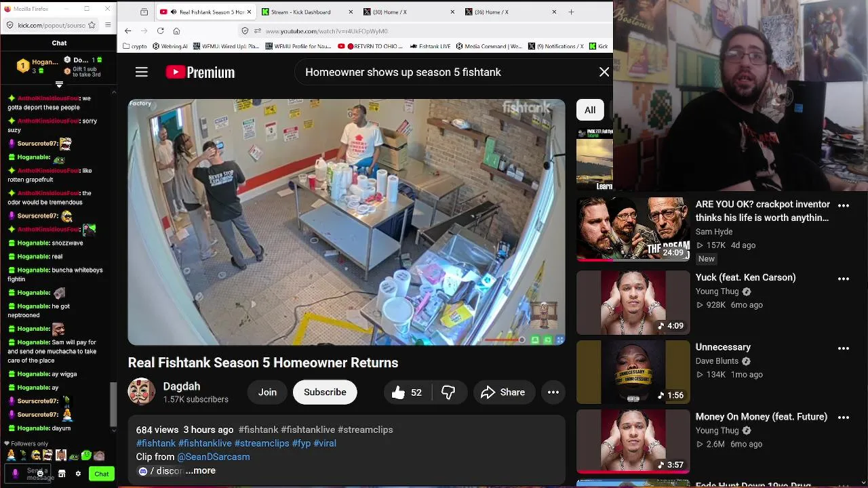Reload the YouTube page

[x=161, y=30]
